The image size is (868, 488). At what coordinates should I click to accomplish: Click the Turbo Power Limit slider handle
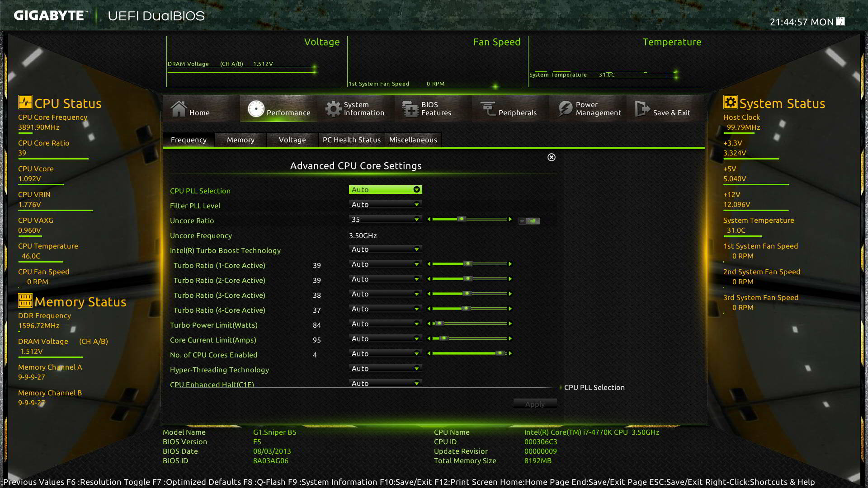click(x=439, y=324)
